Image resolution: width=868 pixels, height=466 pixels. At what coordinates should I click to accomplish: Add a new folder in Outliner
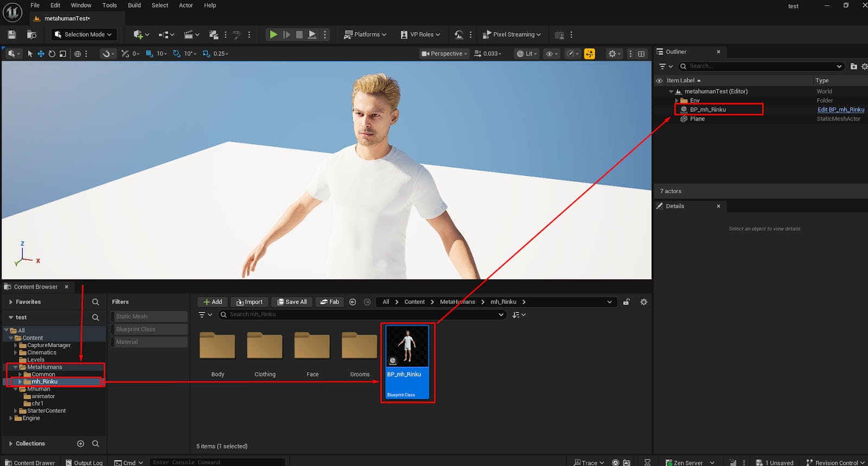tap(853, 66)
